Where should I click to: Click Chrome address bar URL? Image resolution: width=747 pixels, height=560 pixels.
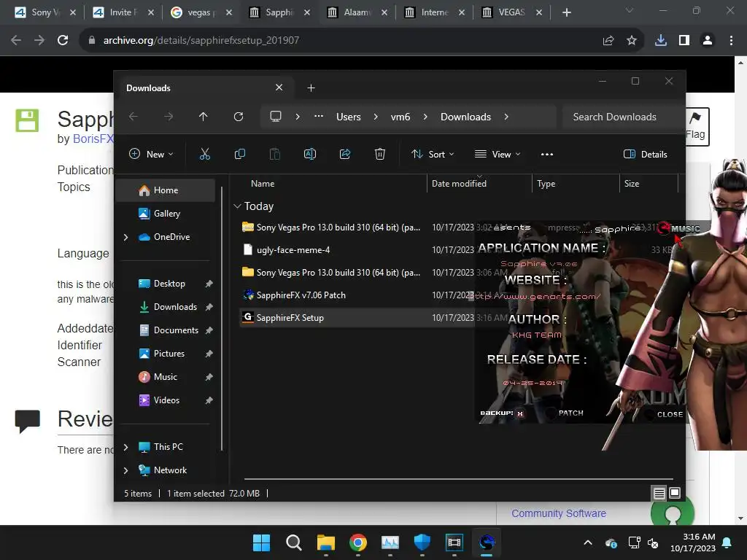[201, 41]
